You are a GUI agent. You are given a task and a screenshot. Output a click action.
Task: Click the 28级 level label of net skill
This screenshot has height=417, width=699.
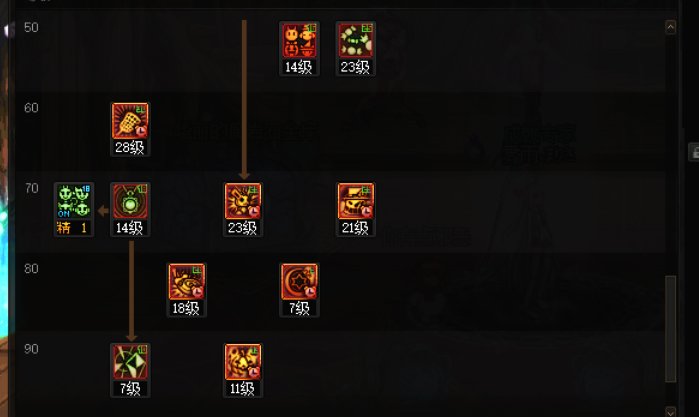click(130, 147)
